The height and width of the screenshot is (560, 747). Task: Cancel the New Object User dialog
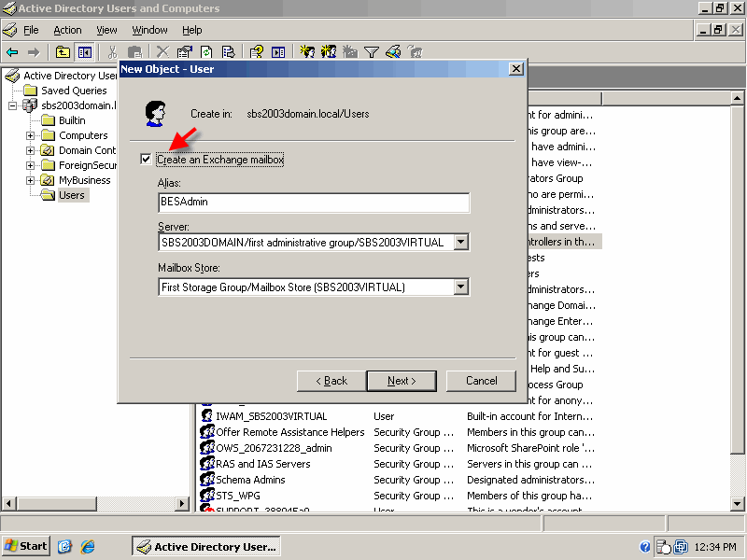(x=481, y=381)
